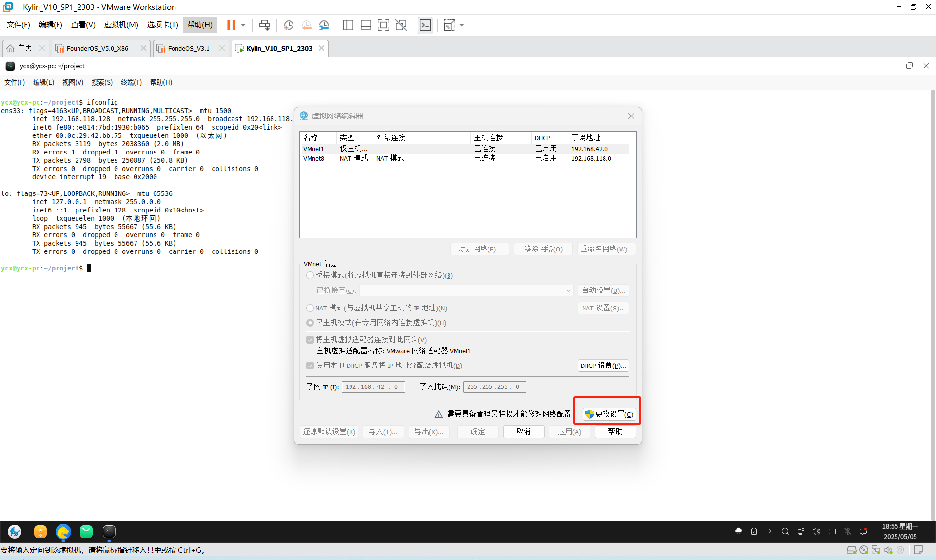Toggle local DHCP service checkbox
Viewport: 936px width, 560px height.
tap(310, 366)
